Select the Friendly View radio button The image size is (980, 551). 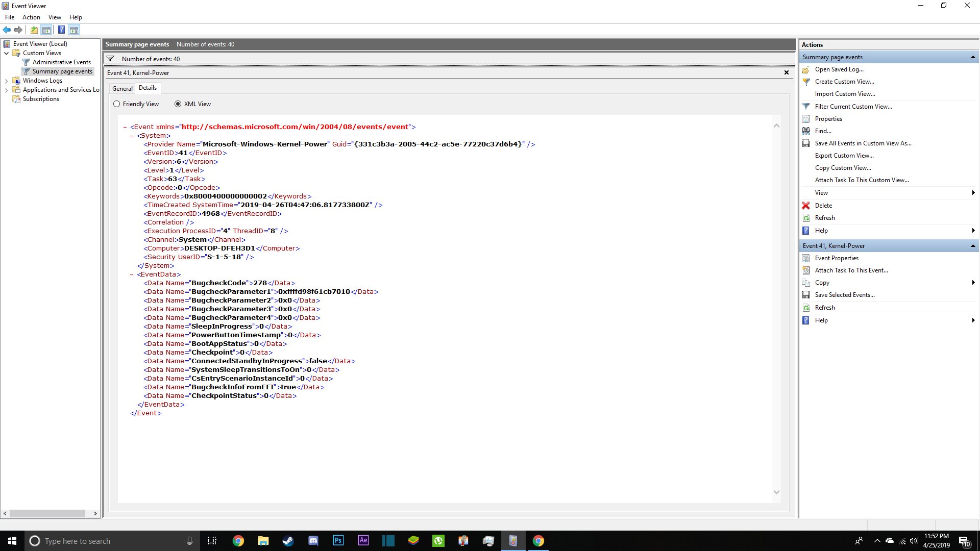coord(117,104)
